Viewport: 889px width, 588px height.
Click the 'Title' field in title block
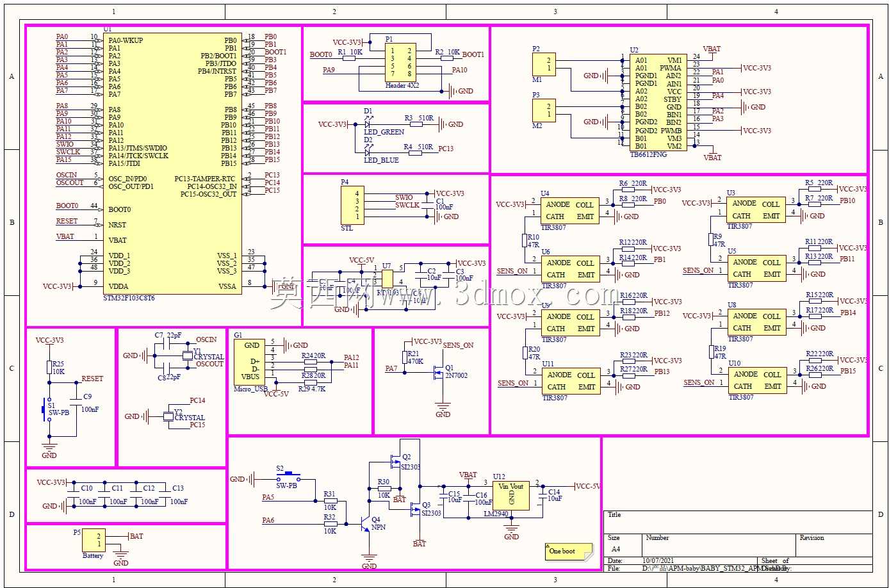[614, 515]
